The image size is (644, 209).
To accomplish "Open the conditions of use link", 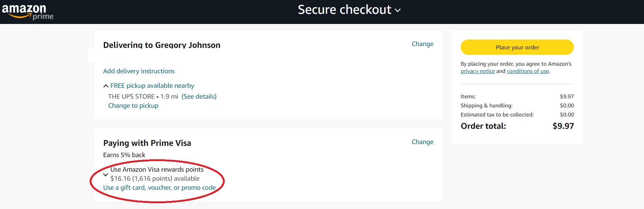I will (528, 71).
